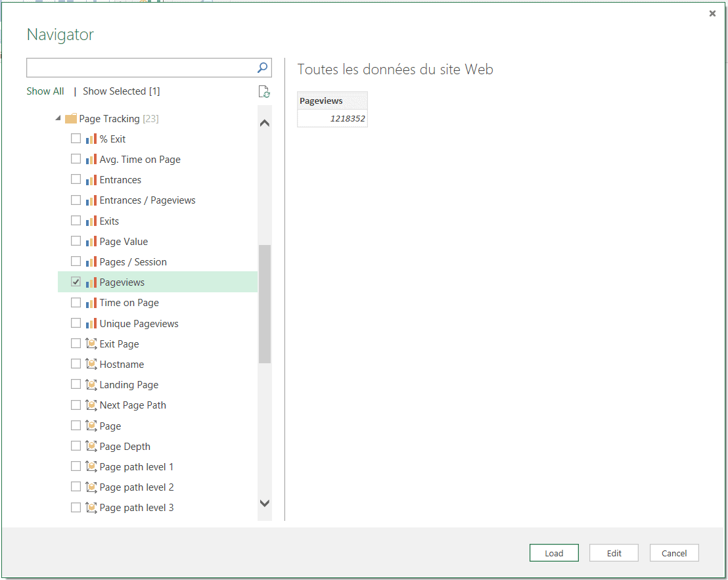Select the Page path level 2 item
This screenshot has height=580, width=728.
pos(137,487)
